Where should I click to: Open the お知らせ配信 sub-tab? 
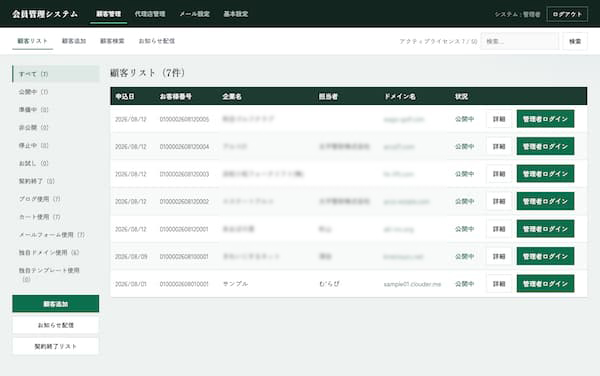(x=157, y=41)
